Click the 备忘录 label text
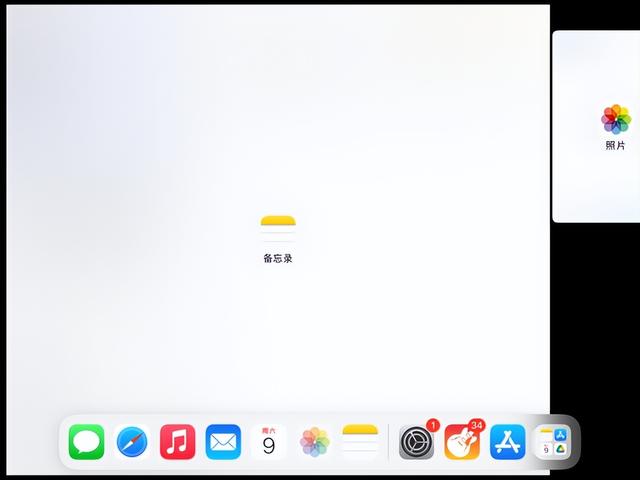 [x=278, y=259]
